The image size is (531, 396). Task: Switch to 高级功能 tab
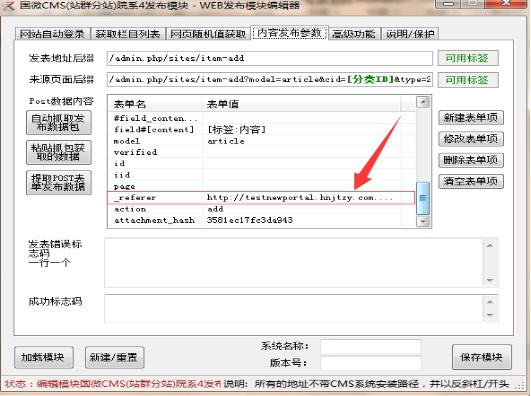click(x=354, y=34)
